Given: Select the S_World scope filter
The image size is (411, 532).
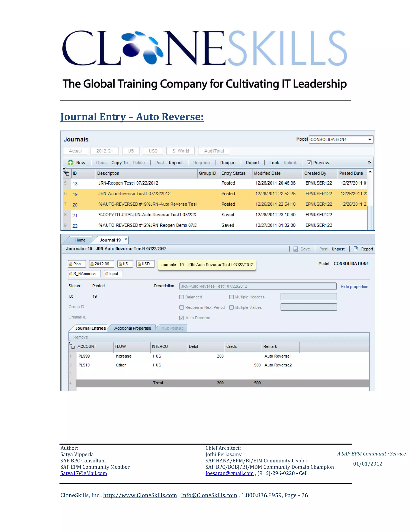Looking at the screenshot, I should click(x=181, y=151).
